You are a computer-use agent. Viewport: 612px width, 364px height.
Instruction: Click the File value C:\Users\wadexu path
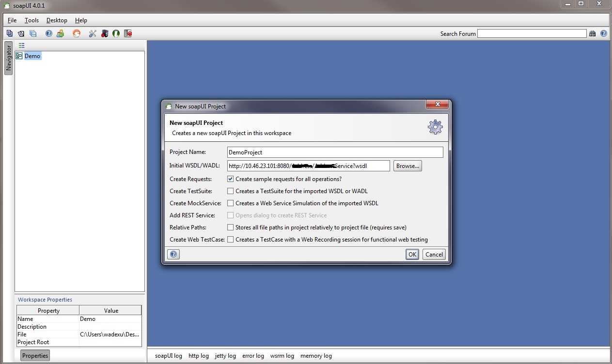click(x=110, y=334)
